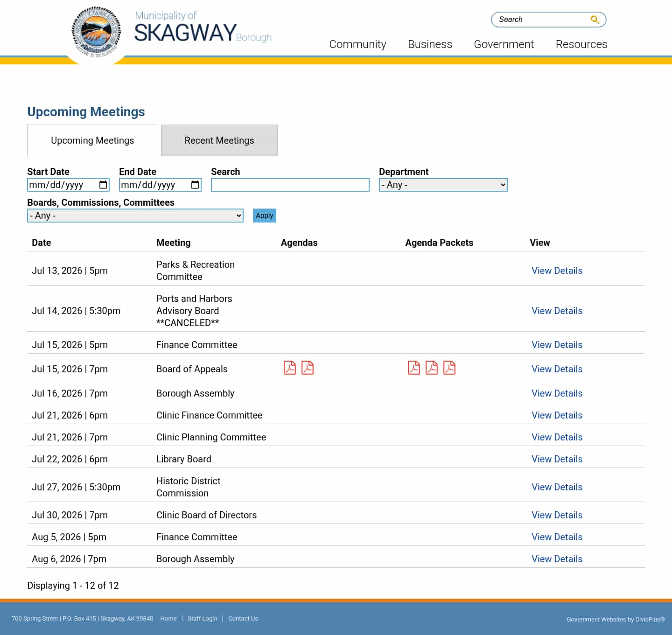
Task: Open third Board of Appeals agenda packet PDF
Action: coord(449,368)
